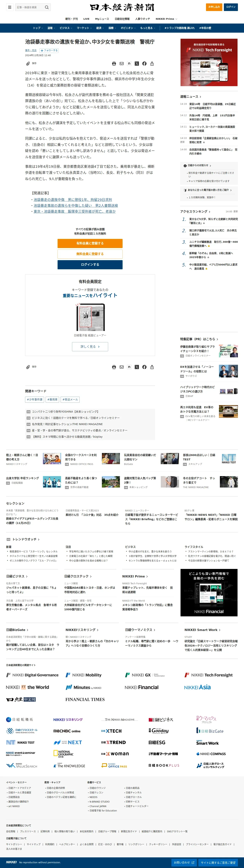Open the 朝刊・夕刊 menu item
The width and height of the screenshot is (244, 868).
[x=71, y=19]
